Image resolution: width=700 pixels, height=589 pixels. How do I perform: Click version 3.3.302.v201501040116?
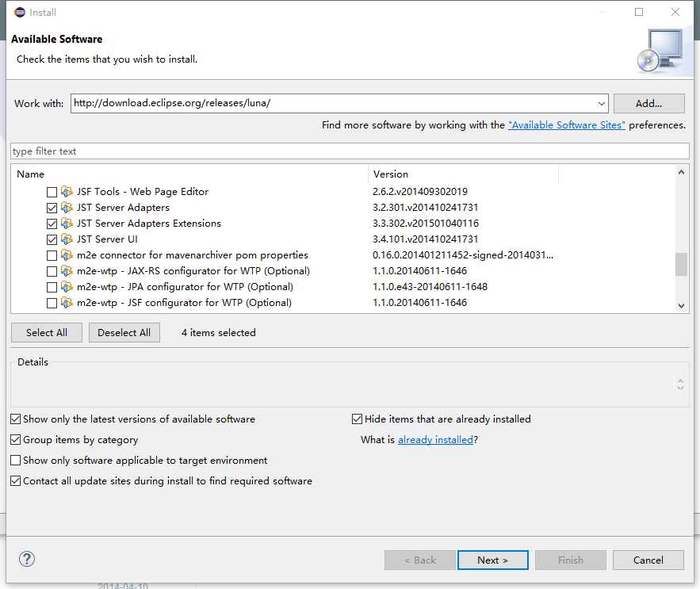426,224
